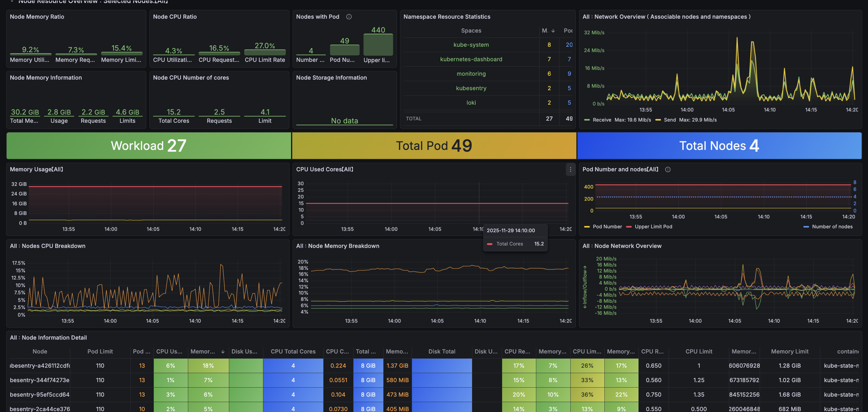Viewport: 868px width, 412px height.
Task: Collapse the Node Resource Overview row
Action: (12, 1)
